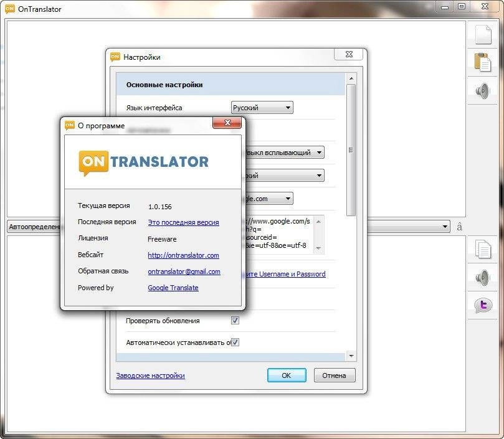Click the Это последняя версия link
This screenshot has width=504, height=439.
(183, 222)
